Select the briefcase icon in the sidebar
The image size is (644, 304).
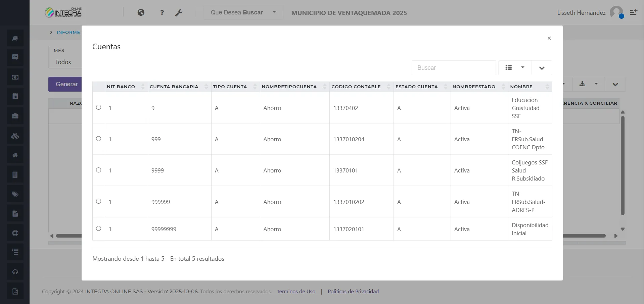(15, 116)
